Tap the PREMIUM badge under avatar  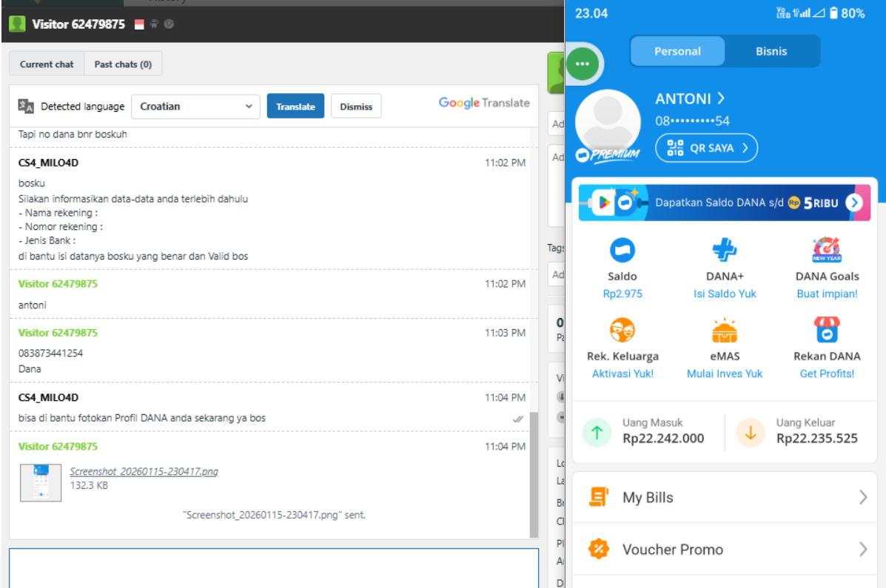pyautogui.click(x=608, y=154)
